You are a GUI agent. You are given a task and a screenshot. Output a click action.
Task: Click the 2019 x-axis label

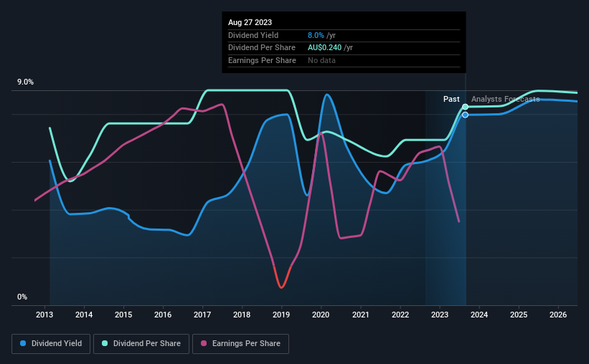(281, 315)
